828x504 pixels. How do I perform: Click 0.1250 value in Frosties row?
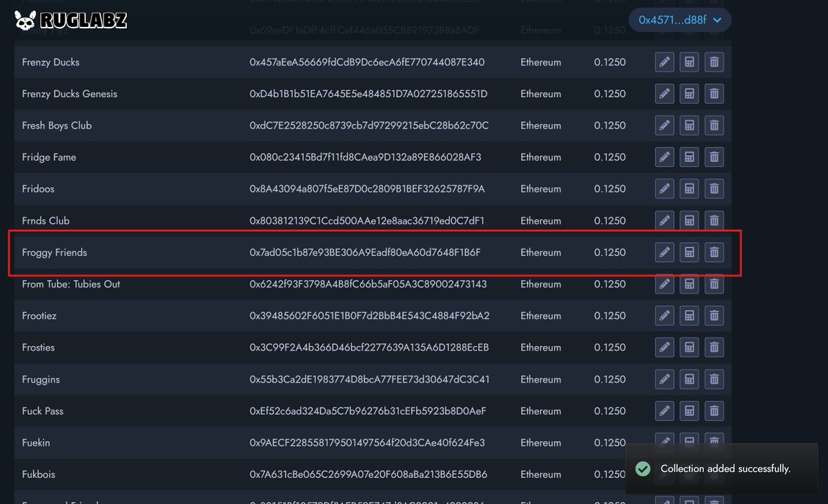[610, 347]
